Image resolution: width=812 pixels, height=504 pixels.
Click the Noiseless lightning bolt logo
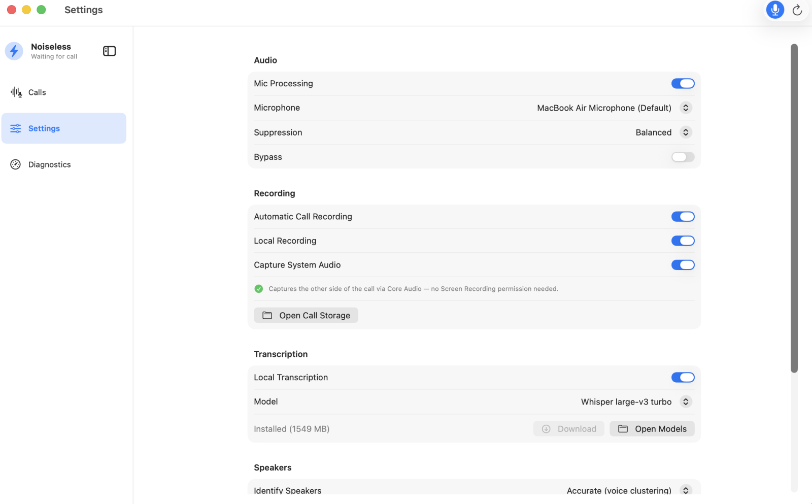pyautogui.click(x=14, y=51)
